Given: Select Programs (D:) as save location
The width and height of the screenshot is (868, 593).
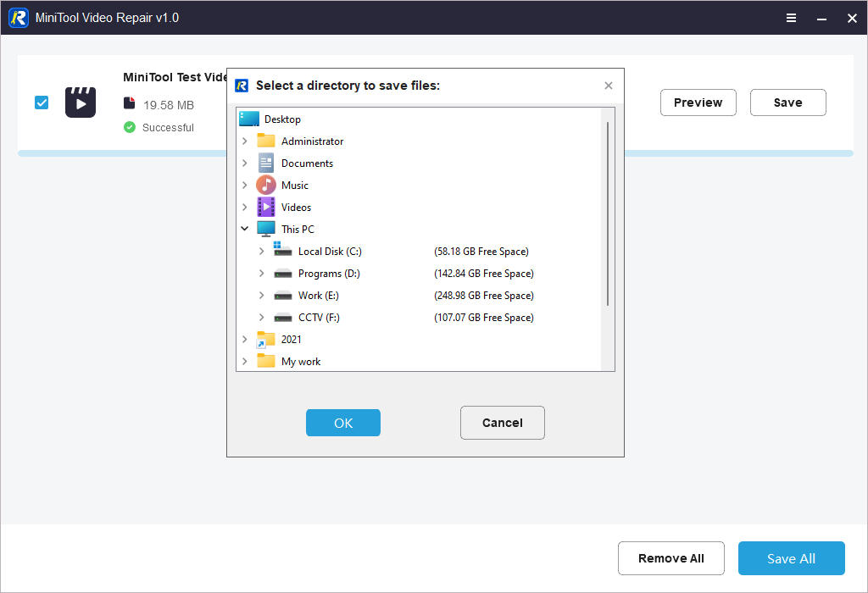Looking at the screenshot, I should [329, 274].
